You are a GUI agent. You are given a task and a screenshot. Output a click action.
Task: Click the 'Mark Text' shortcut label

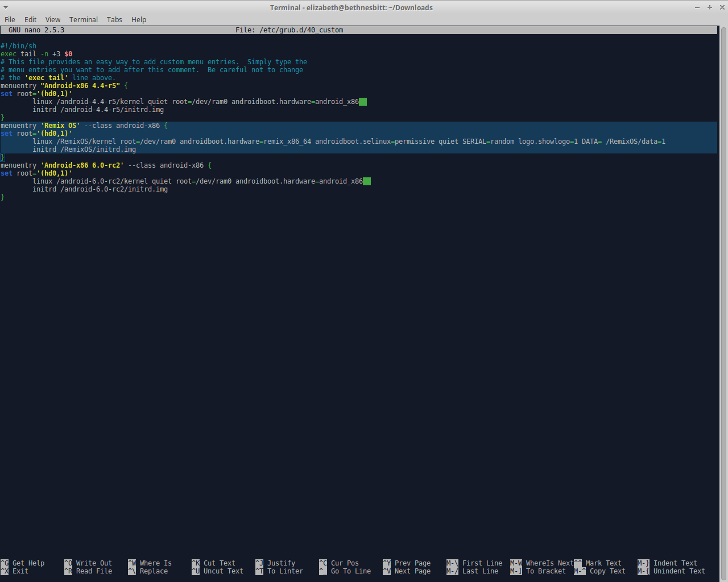(603, 563)
